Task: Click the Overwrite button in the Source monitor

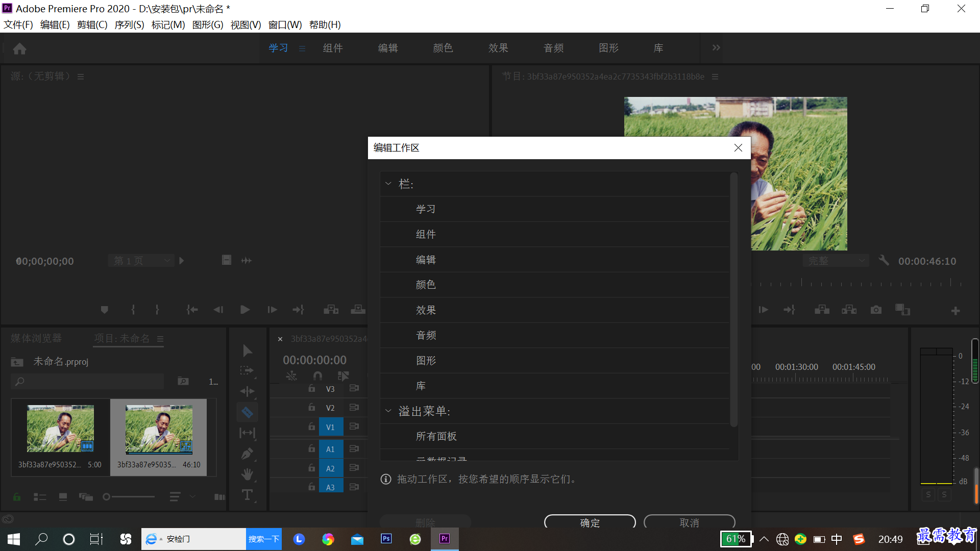Action: pos(358,310)
